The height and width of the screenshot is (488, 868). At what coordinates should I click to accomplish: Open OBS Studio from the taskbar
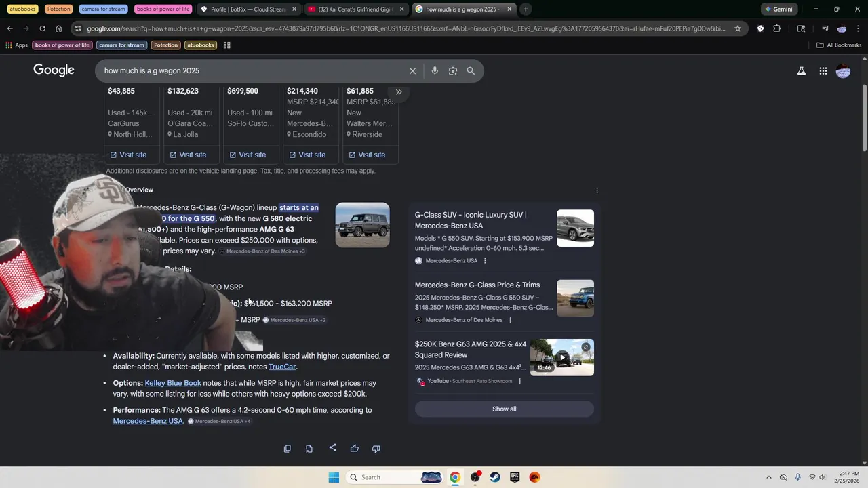[x=475, y=477]
